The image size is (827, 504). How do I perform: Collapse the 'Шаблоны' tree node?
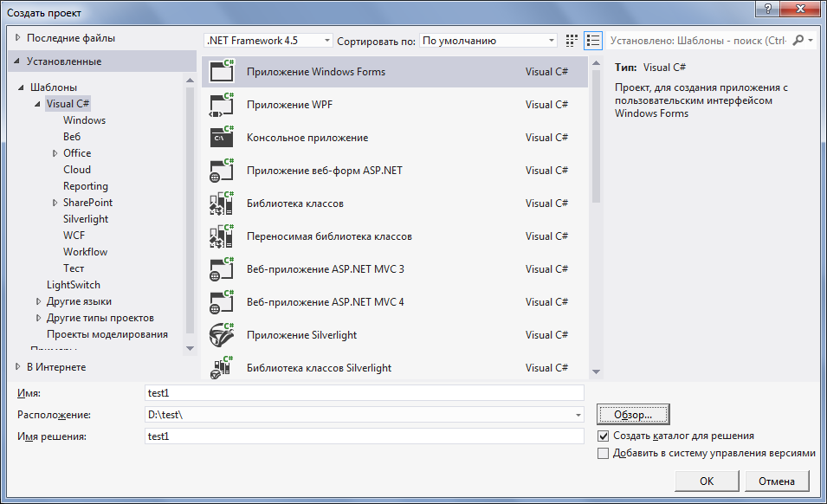coord(21,87)
